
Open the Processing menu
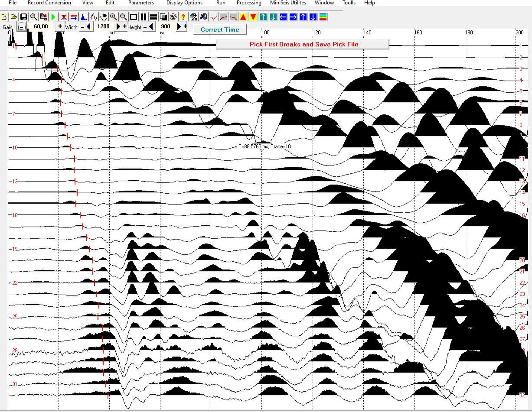click(249, 3)
